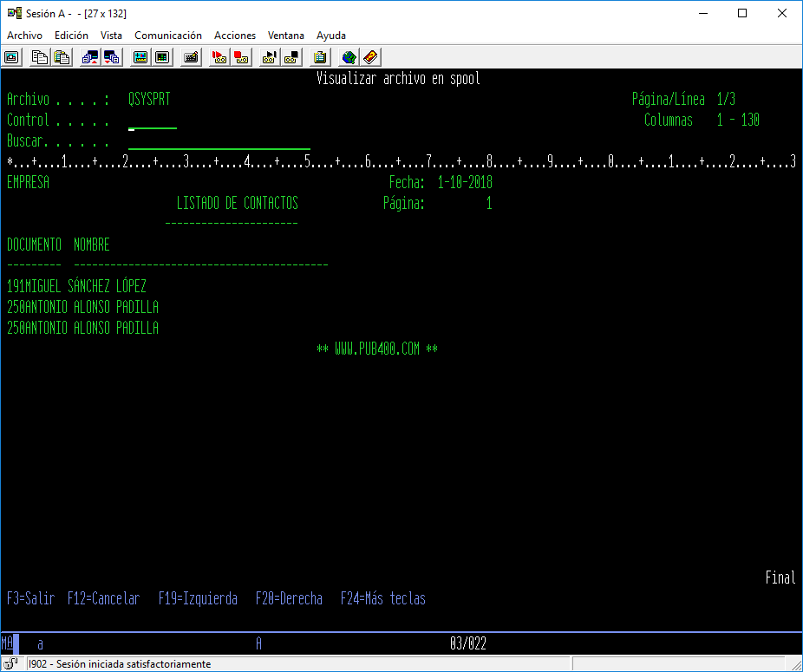The height and width of the screenshot is (672, 803).
Task: Click the Buscar search input field
Action: 217,140
